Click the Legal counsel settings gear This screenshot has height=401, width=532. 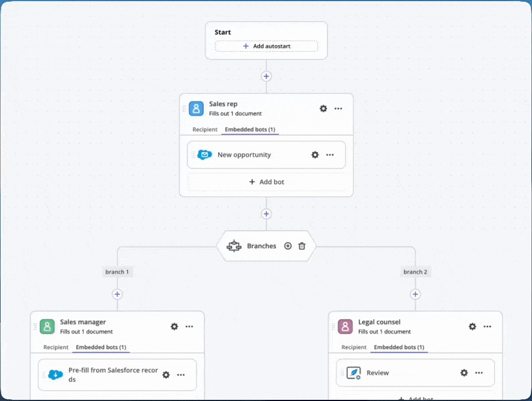pos(472,326)
